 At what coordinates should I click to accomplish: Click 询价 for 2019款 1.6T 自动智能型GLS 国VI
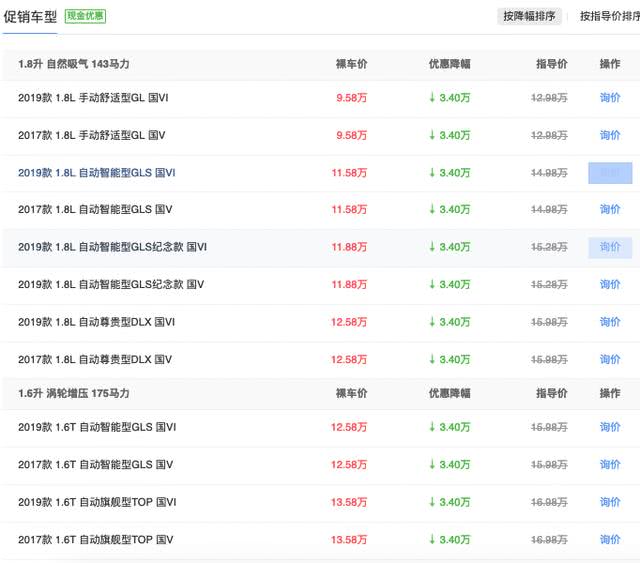tap(610, 427)
